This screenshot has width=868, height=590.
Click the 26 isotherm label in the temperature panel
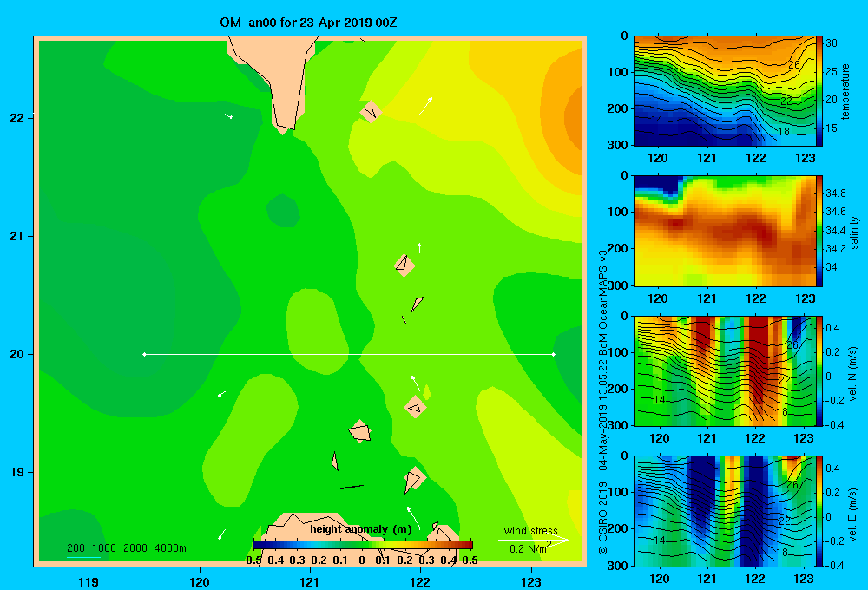pyautogui.click(x=794, y=65)
